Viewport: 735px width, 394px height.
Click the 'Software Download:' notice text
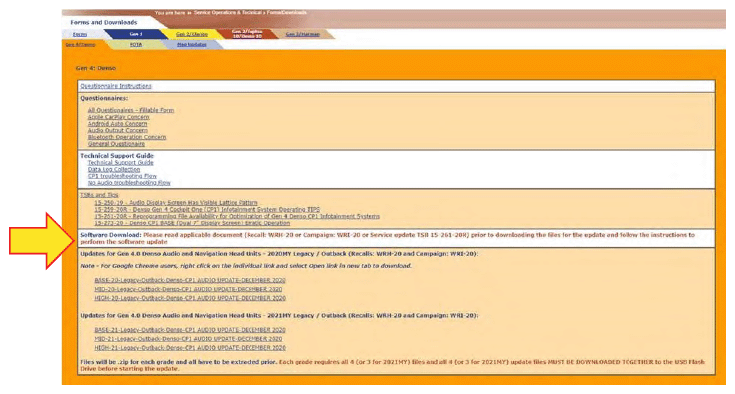pos(387,238)
